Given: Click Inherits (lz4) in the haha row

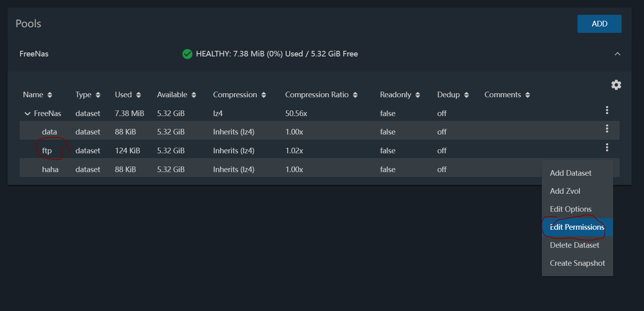Looking at the screenshot, I should (x=233, y=169).
